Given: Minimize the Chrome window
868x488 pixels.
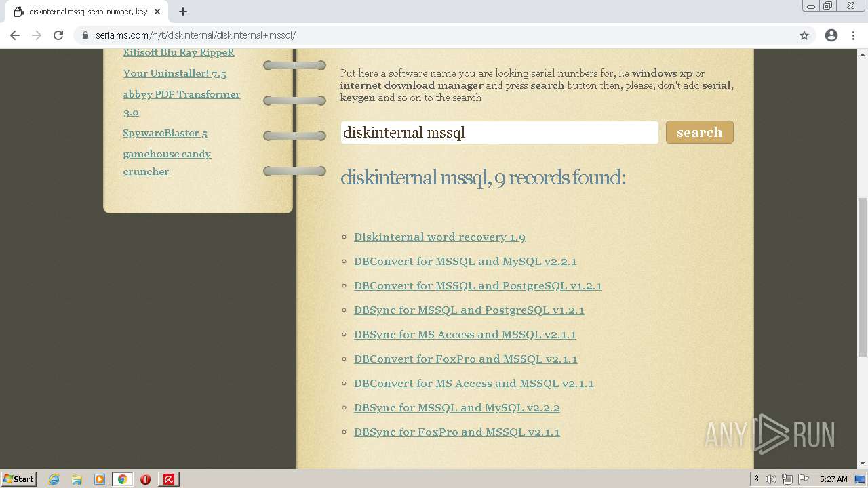Looking at the screenshot, I should click(811, 6).
